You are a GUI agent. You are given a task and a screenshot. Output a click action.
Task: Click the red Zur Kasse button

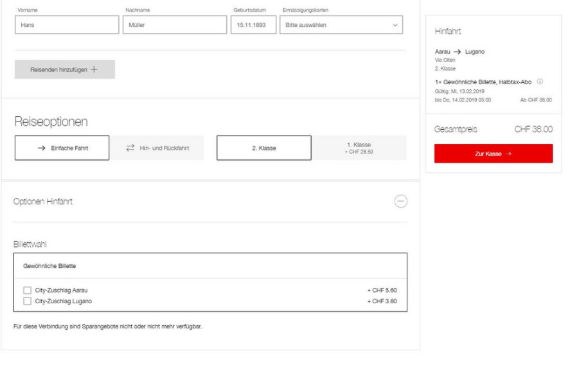click(x=494, y=154)
